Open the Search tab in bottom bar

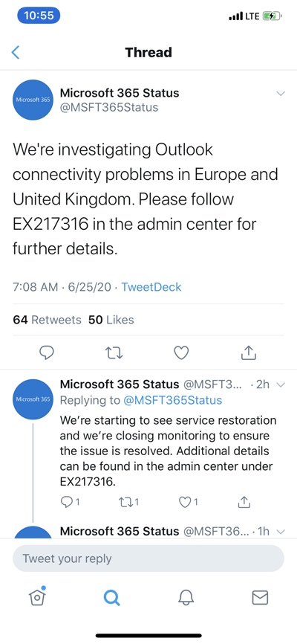click(111, 597)
